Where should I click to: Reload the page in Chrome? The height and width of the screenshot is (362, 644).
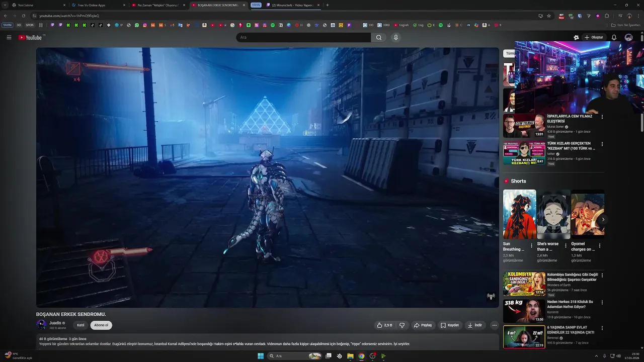point(24,16)
